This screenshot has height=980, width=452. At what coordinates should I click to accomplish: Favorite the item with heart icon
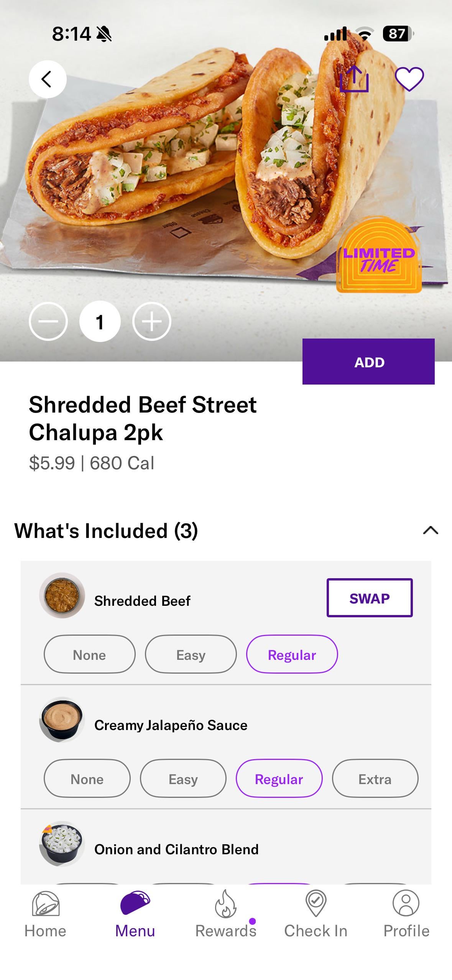pyautogui.click(x=409, y=79)
